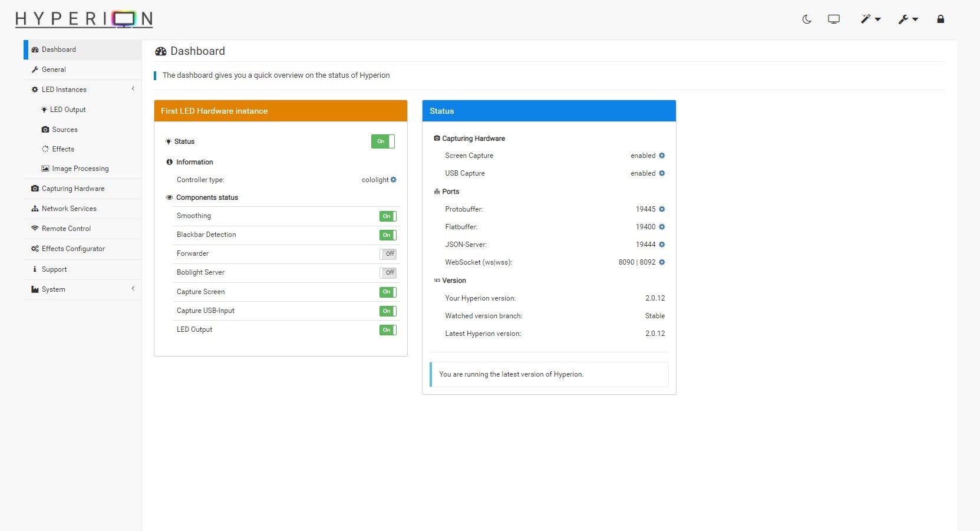This screenshot has width=980, height=531.
Task: Turn off the LED instance Status switch
Action: (382, 141)
